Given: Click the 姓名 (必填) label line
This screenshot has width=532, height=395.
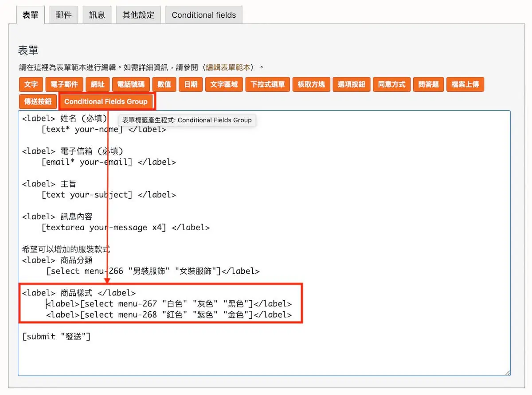Looking at the screenshot, I should click(x=65, y=118).
